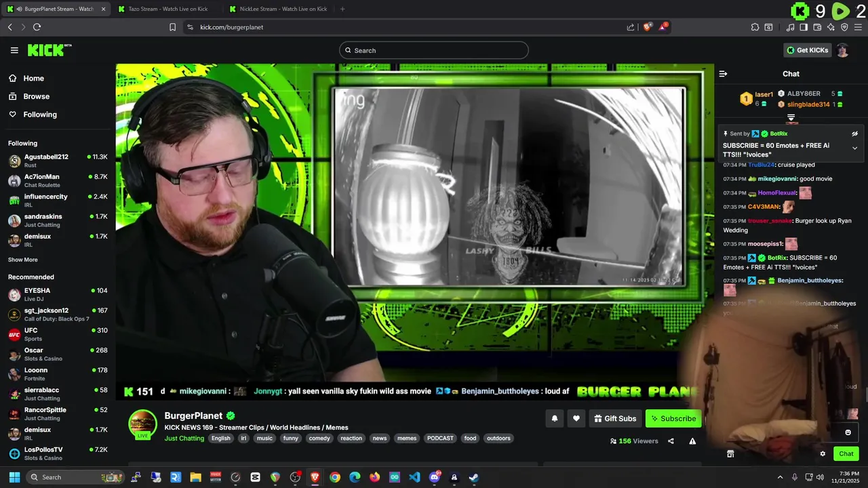Open Agustabell212 followed channel
Screen dimensions: 868x488
(x=58, y=161)
